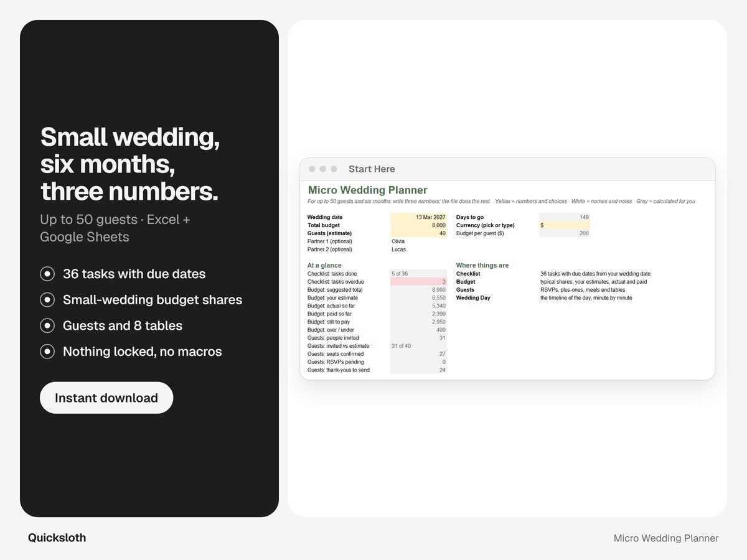The height and width of the screenshot is (560, 747).
Task: Click the At a glance heading
Action: coord(324,266)
